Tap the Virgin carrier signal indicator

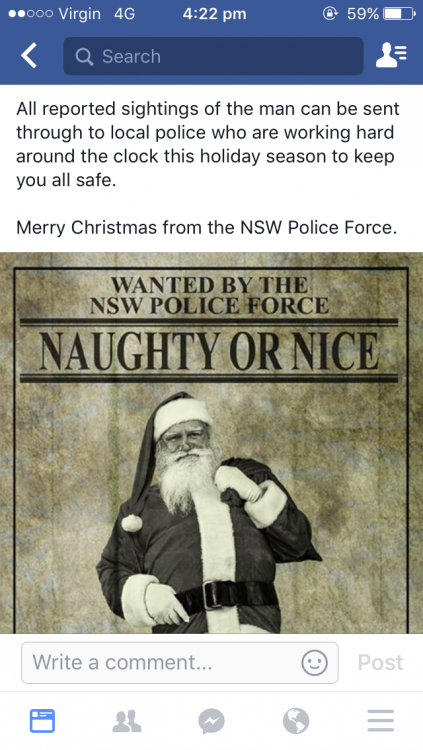(54, 14)
